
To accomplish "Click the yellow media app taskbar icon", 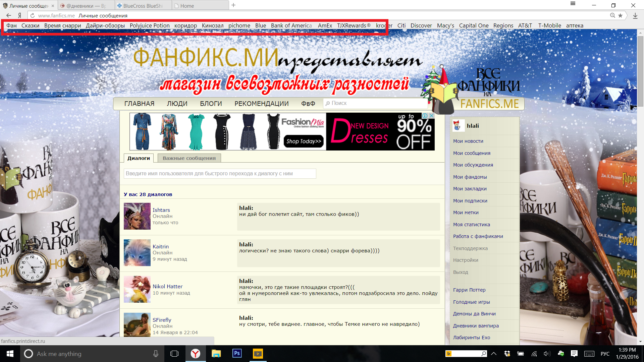I will [x=258, y=354].
